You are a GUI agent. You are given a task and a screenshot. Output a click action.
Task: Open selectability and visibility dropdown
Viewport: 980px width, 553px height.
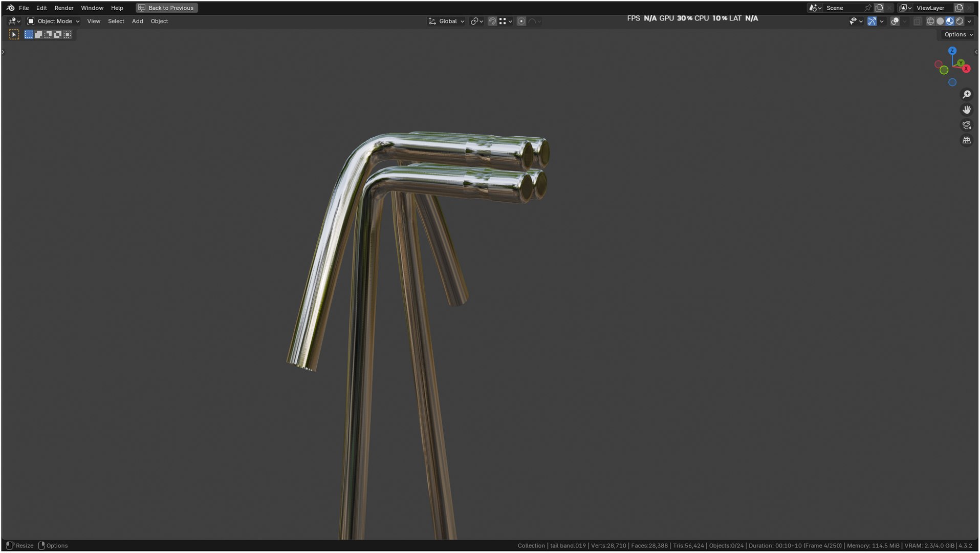click(856, 22)
